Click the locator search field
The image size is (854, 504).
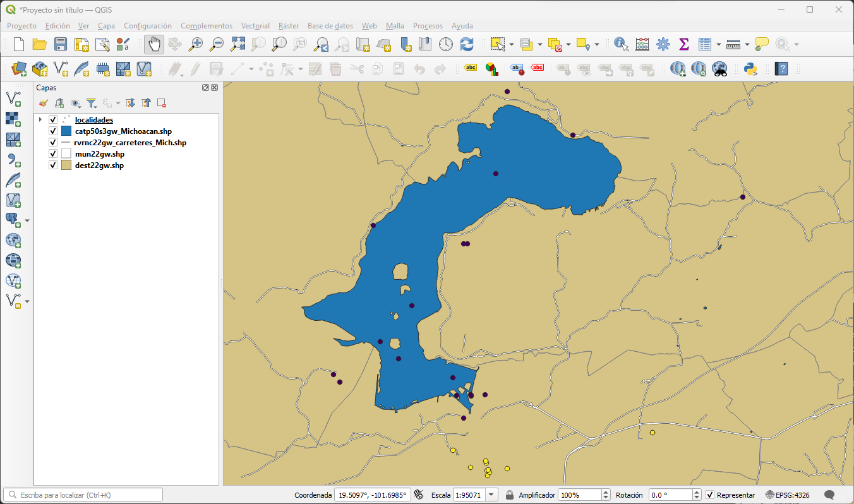pyautogui.click(x=83, y=495)
